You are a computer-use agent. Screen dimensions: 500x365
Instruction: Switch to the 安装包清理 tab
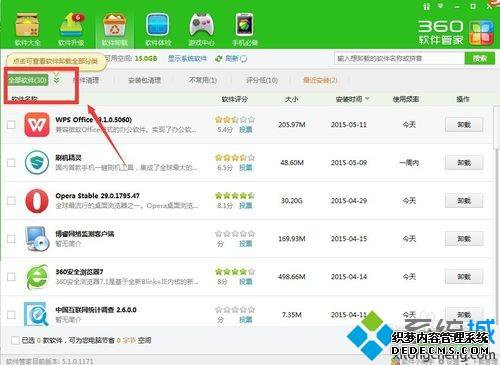(x=144, y=80)
